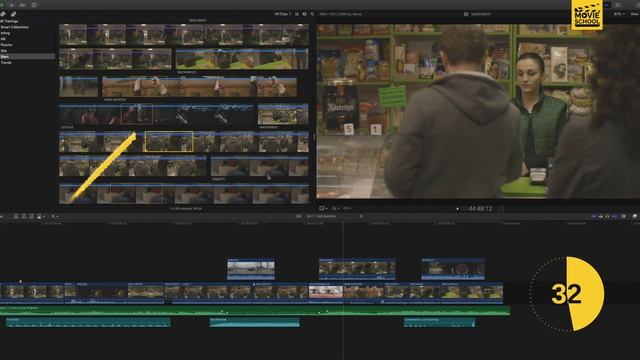Screen dimensions: 640x360
Task: Select the last event in the sidebar list
Action: [6, 62]
